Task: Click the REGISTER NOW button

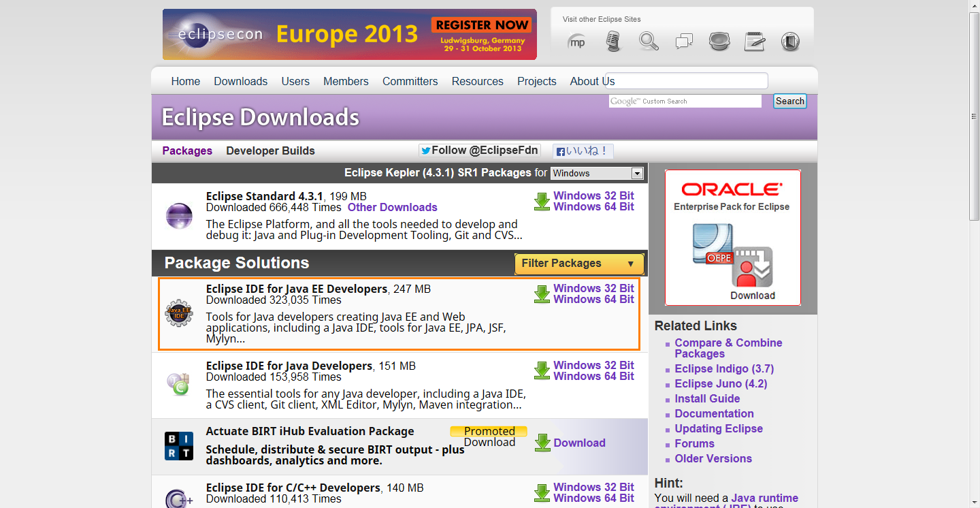Action: click(x=482, y=25)
